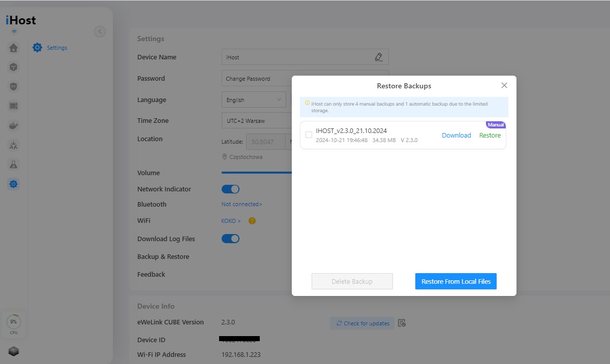Click the Częstochowa location text
Image resolution: width=610 pixels, height=364 pixels.
(x=246, y=157)
